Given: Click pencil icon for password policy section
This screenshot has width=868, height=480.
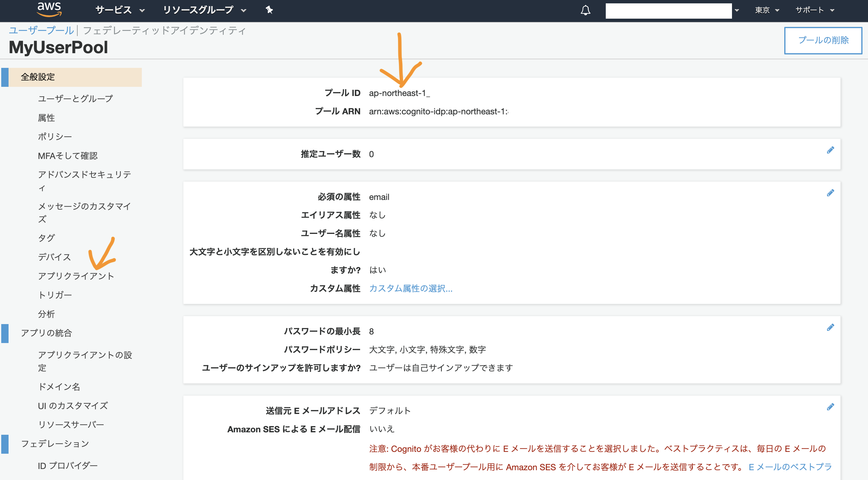Looking at the screenshot, I should 830,327.
